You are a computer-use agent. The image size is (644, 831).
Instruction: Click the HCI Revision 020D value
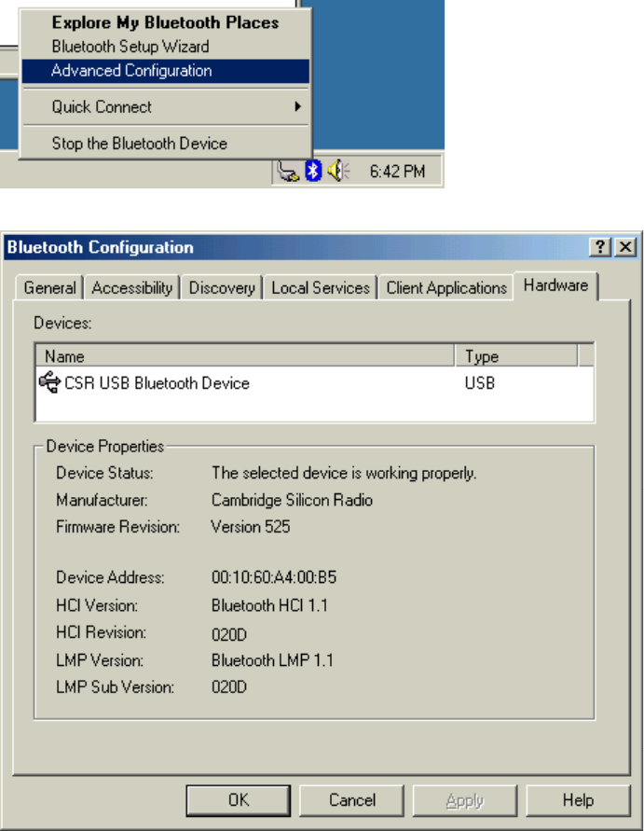[229, 634]
